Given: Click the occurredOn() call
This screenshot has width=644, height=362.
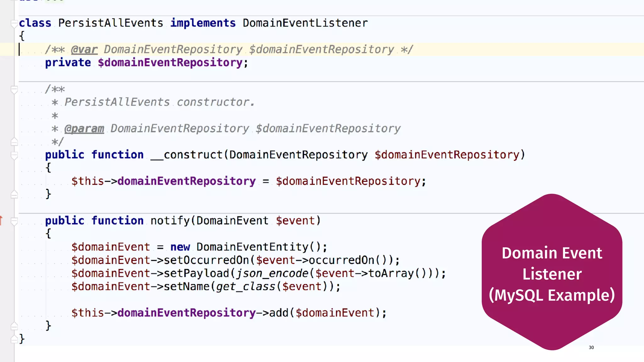Looking at the screenshot, I should (x=348, y=260).
